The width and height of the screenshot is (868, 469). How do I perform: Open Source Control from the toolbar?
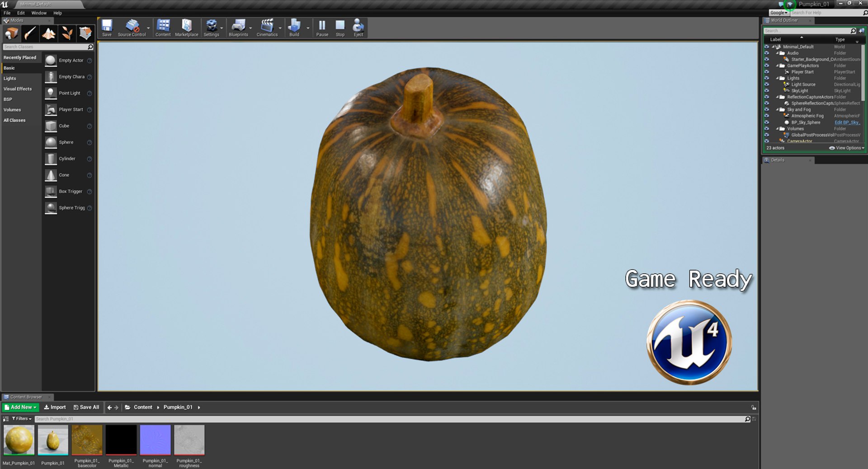pyautogui.click(x=132, y=28)
